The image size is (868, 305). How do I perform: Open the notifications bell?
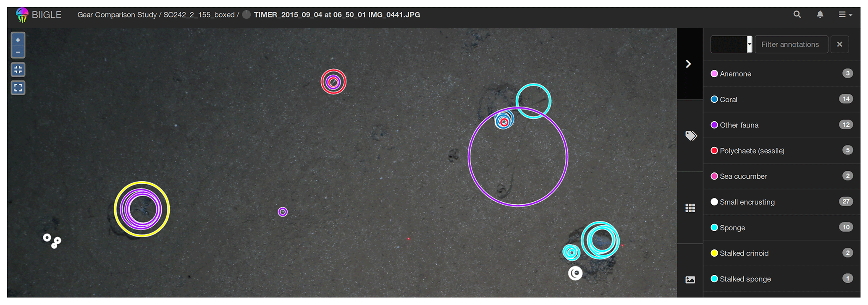tap(820, 15)
